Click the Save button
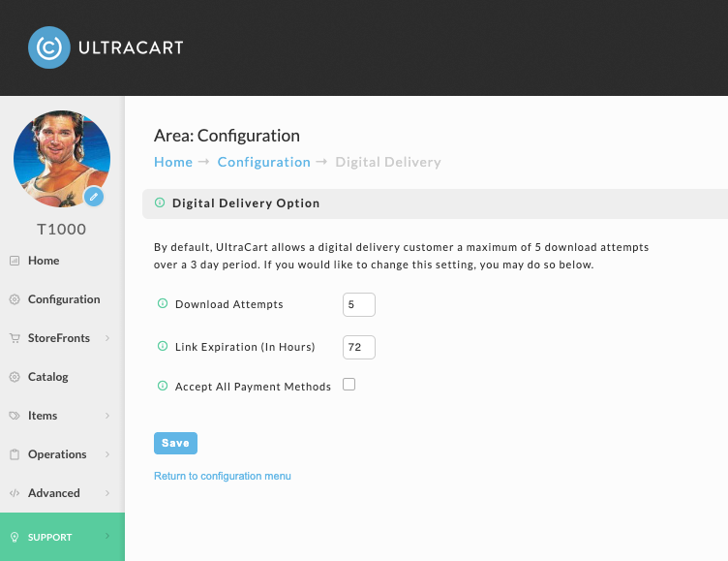 pyautogui.click(x=175, y=443)
